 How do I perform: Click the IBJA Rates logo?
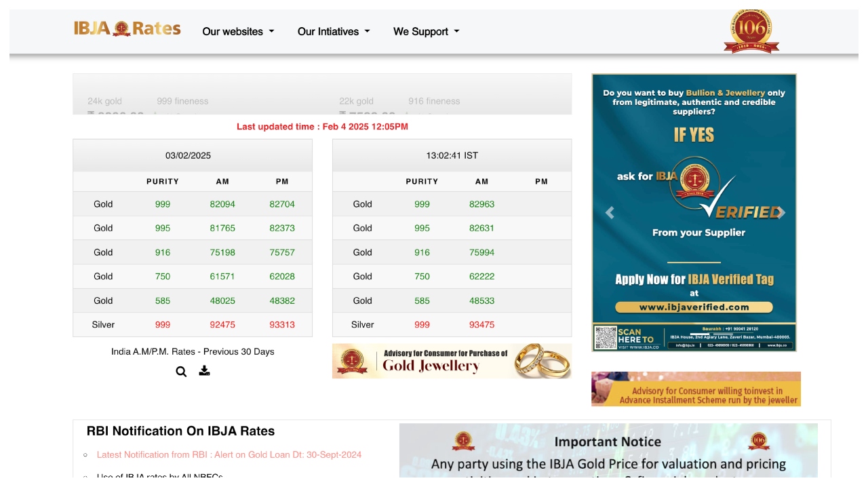click(x=127, y=28)
